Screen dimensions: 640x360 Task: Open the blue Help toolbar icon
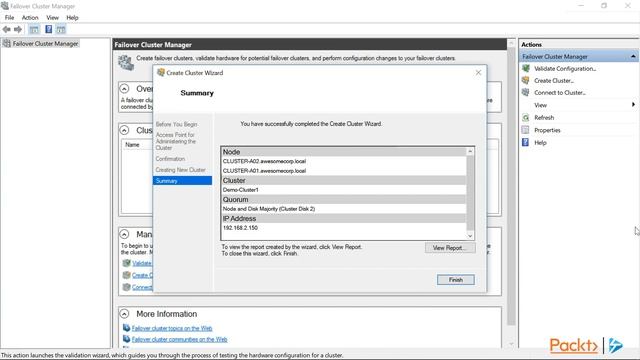[49, 29]
